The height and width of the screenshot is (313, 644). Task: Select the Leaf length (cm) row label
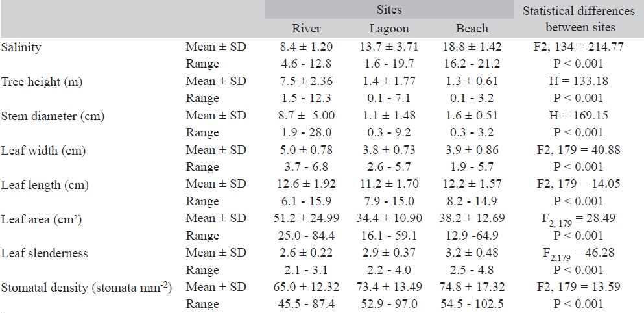pos(38,184)
